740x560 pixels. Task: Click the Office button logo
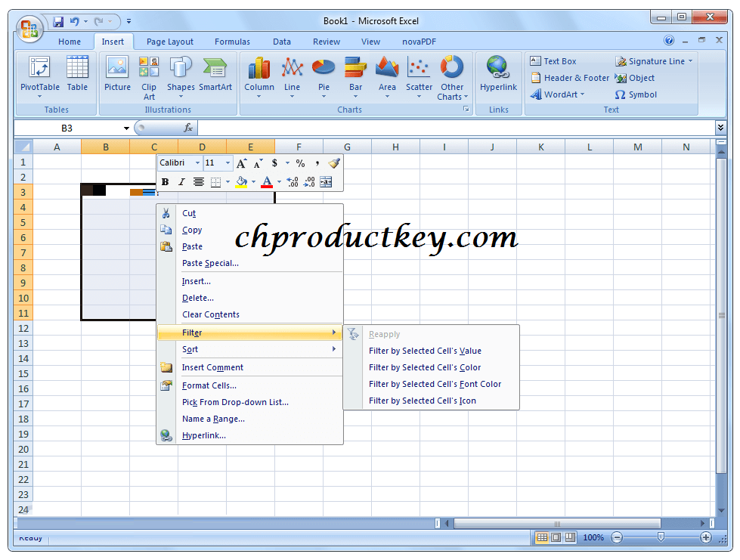pyautogui.click(x=29, y=28)
